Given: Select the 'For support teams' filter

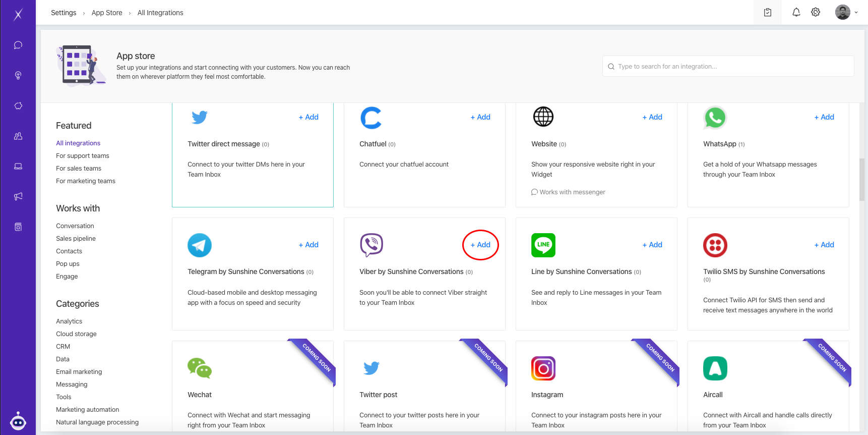Looking at the screenshot, I should [83, 156].
